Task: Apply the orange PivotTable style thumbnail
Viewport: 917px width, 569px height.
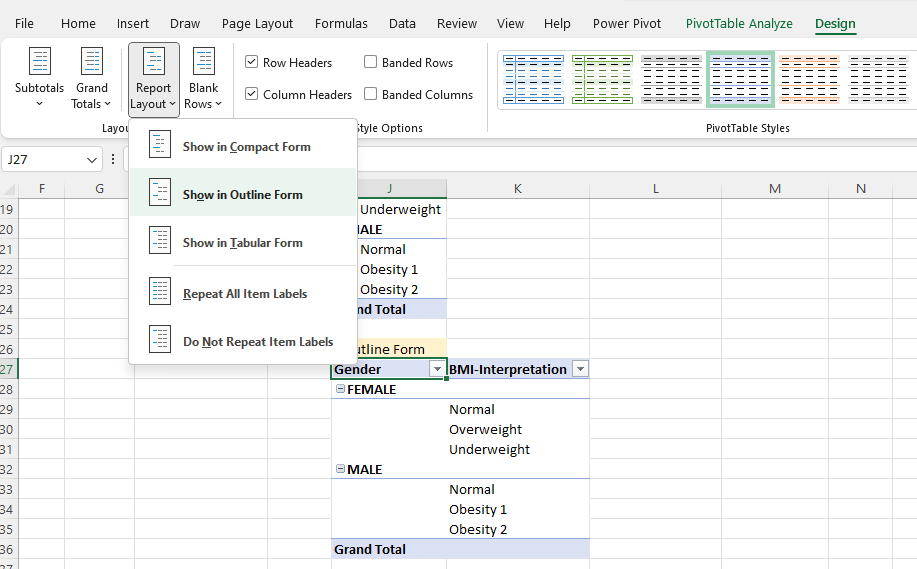Action: 809,80
